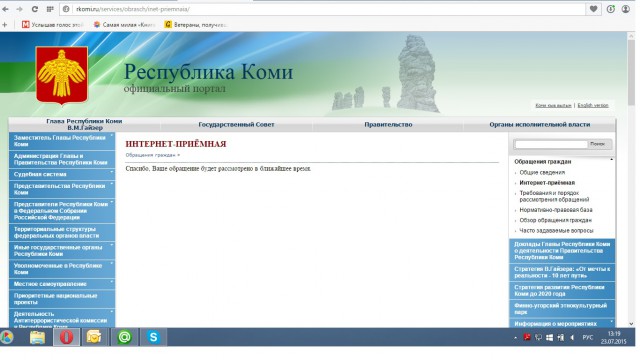The height and width of the screenshot is (360, 640).
Task: Open the 'Государственный Совет' menu item
Action: pos(236,124)
